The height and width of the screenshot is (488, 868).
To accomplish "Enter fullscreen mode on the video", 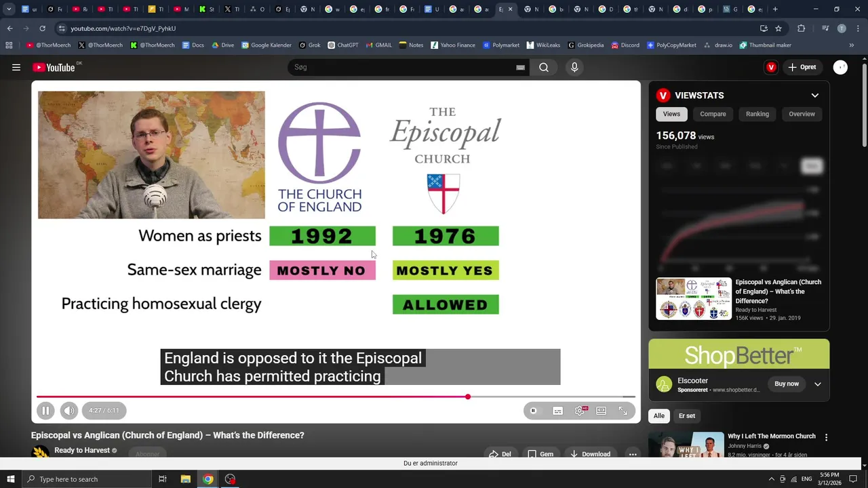I will (x=623, y=411).
